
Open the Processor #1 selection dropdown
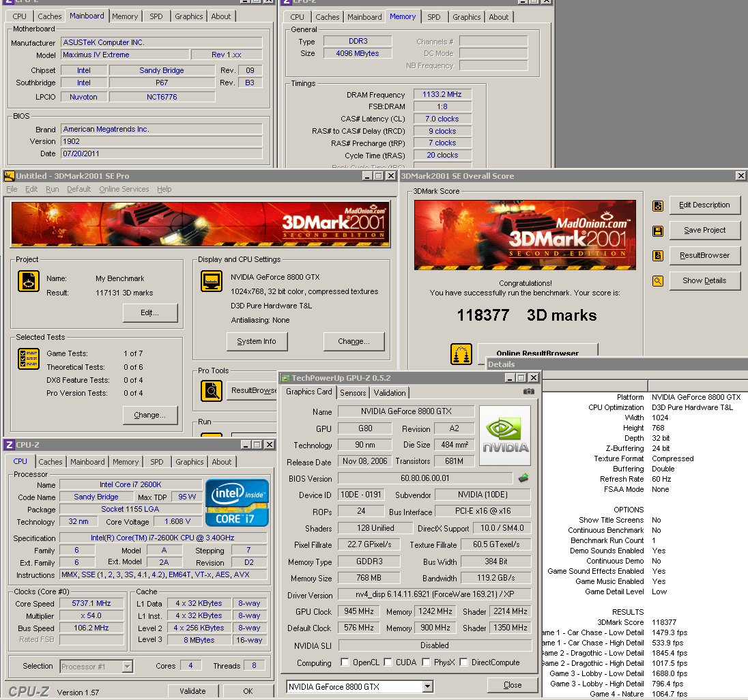(x=128, y=666)
